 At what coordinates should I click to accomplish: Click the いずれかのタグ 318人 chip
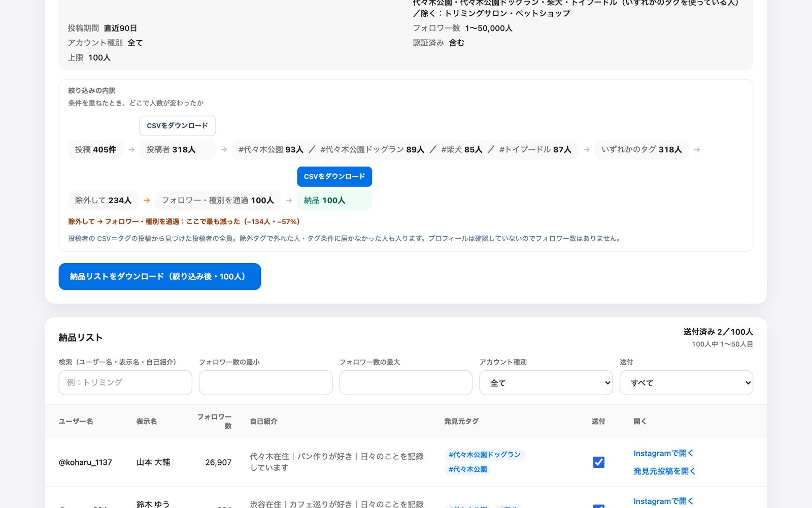pos(641,149)
